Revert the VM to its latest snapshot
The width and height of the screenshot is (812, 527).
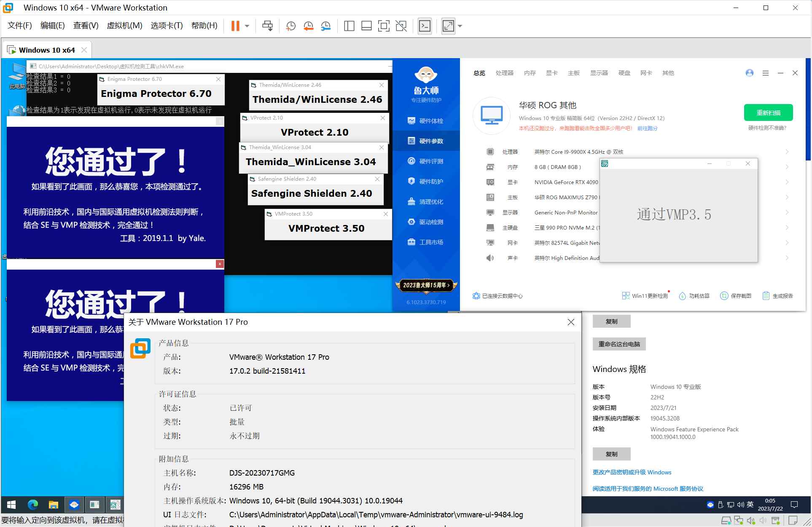[x=308, y=26]
